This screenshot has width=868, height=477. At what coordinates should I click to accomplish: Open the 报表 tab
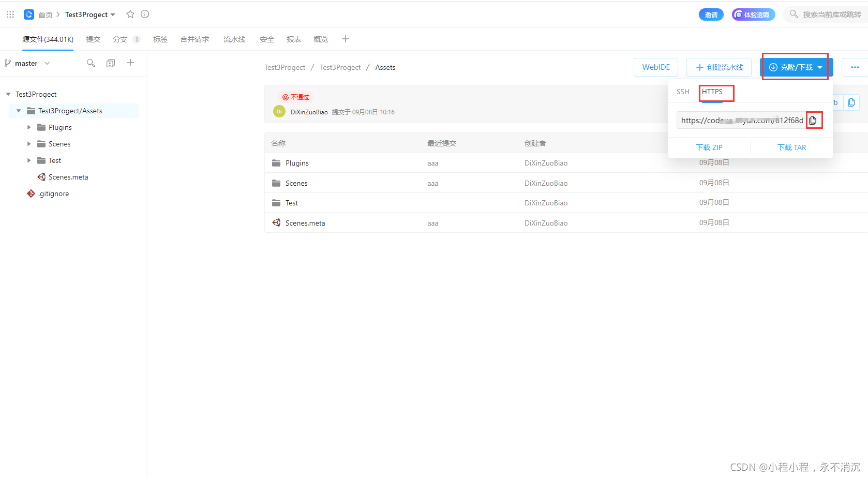294,39
